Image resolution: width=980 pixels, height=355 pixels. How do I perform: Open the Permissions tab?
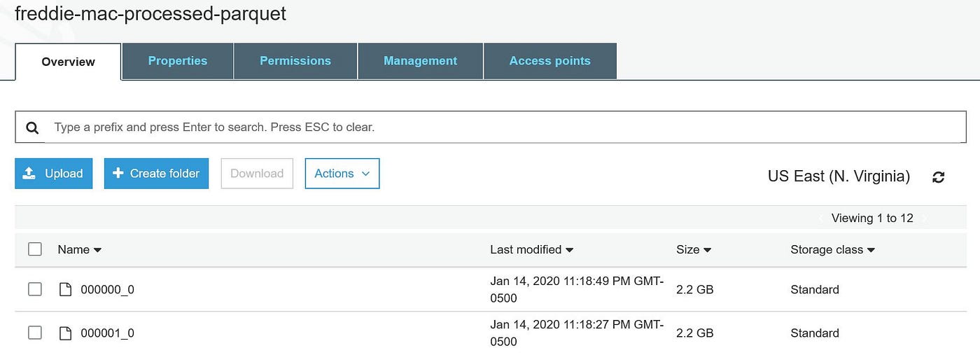295,61
